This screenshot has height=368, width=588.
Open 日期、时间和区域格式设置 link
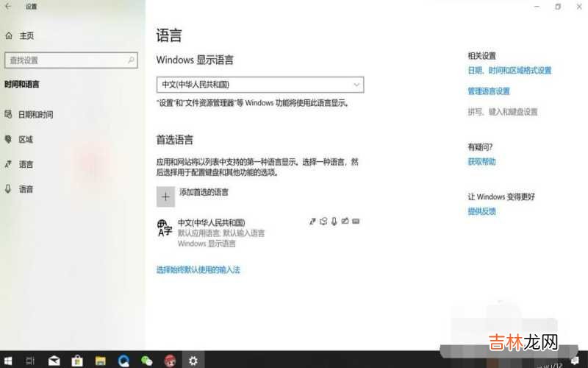coord(509,71)
